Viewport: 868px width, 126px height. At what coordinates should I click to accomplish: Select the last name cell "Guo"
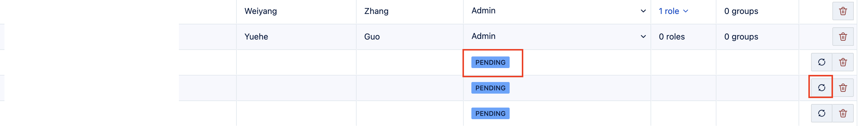pos(372,37)
